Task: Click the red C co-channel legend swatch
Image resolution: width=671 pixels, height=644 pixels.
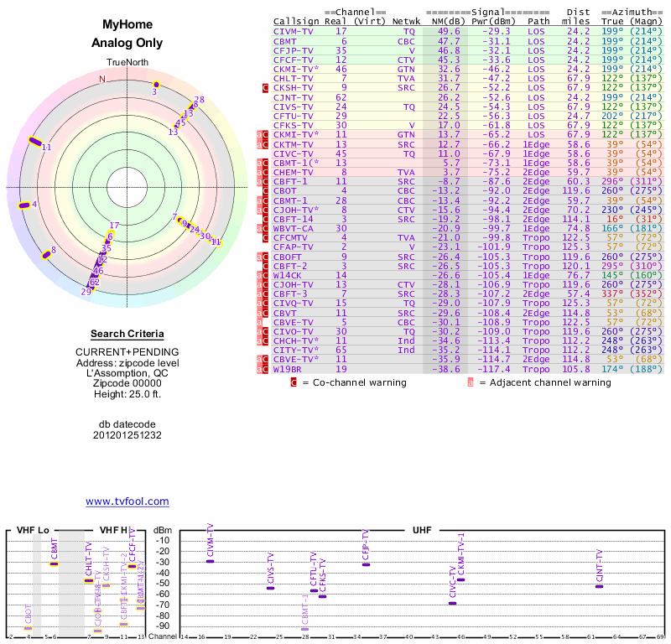Action: tap(294, 383)
